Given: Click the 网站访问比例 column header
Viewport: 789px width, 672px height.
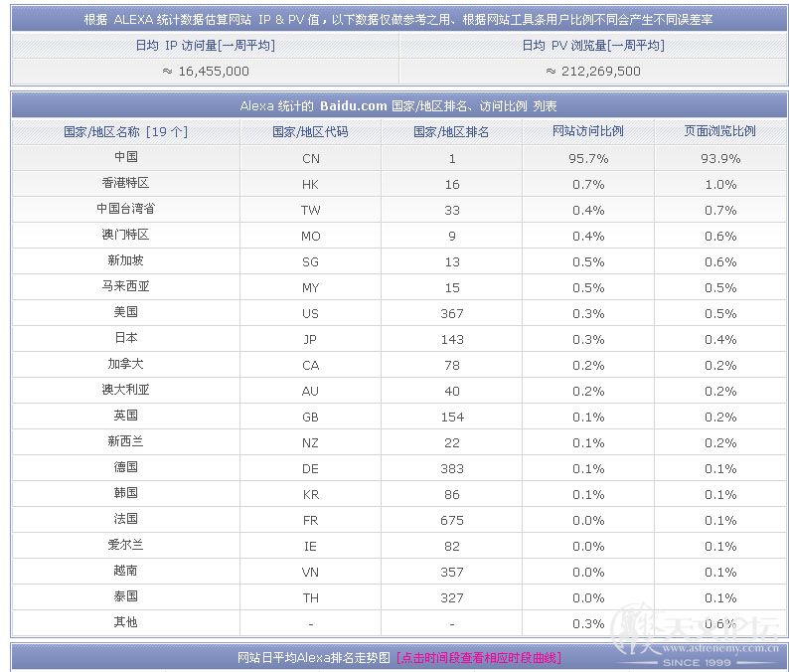Looking at the screenshot, I should [x=587, y=131].
